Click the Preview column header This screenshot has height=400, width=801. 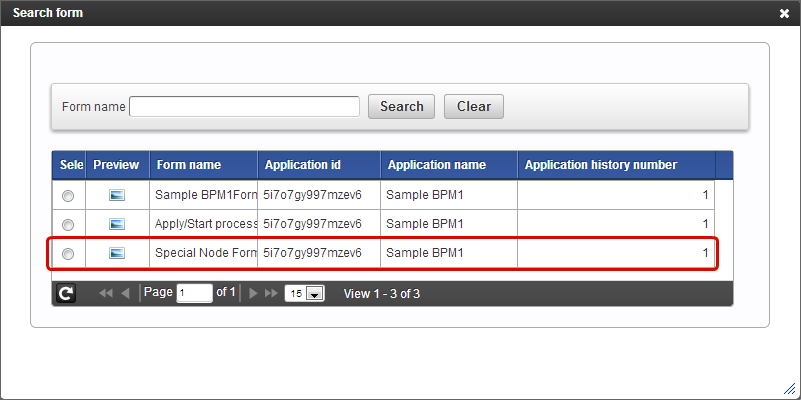tap(117, 165)
